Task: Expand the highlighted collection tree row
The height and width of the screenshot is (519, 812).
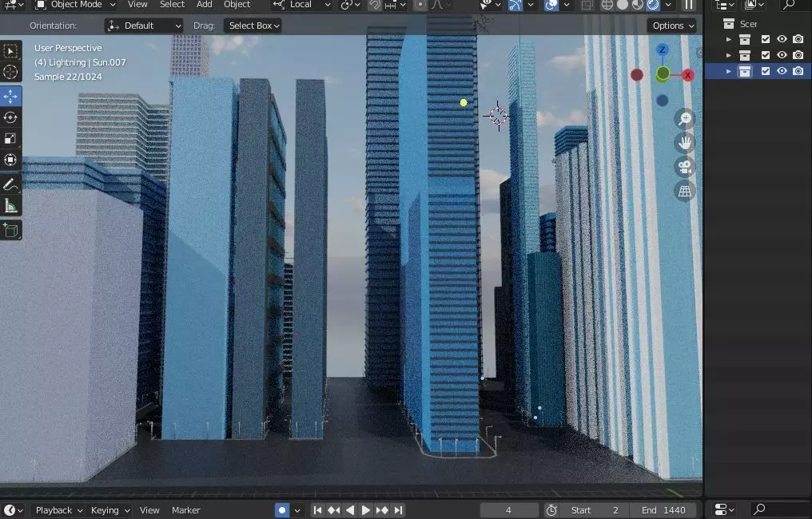Action: [729, 71]
